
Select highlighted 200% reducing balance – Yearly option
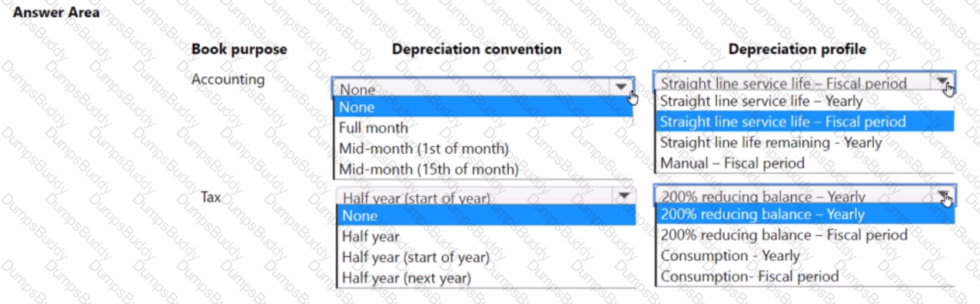click(x=805, y=215)
